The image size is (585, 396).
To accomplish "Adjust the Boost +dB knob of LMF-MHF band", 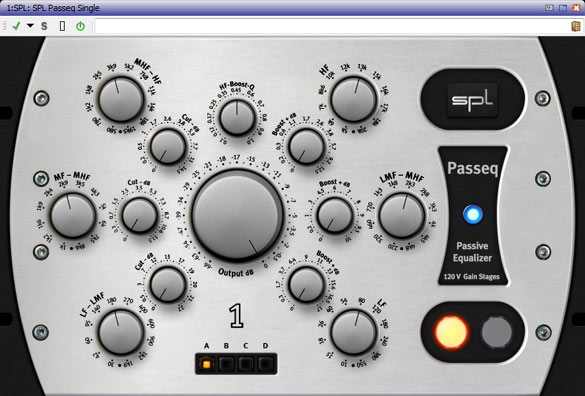I will pyautogui.click(x=335, y=215).
